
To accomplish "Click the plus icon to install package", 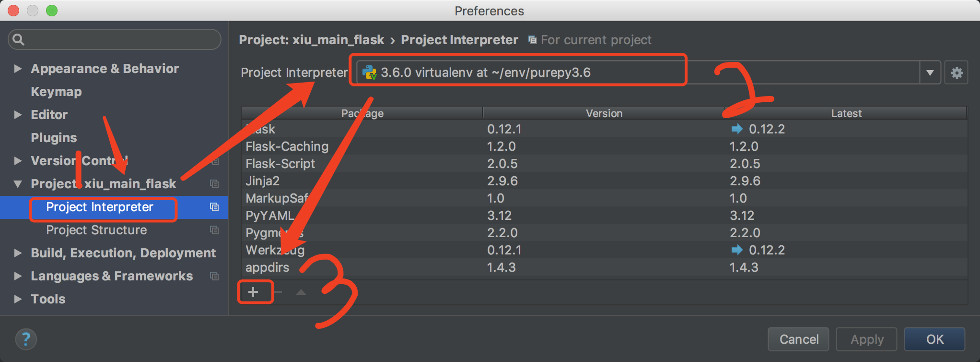I will point(253,292).
